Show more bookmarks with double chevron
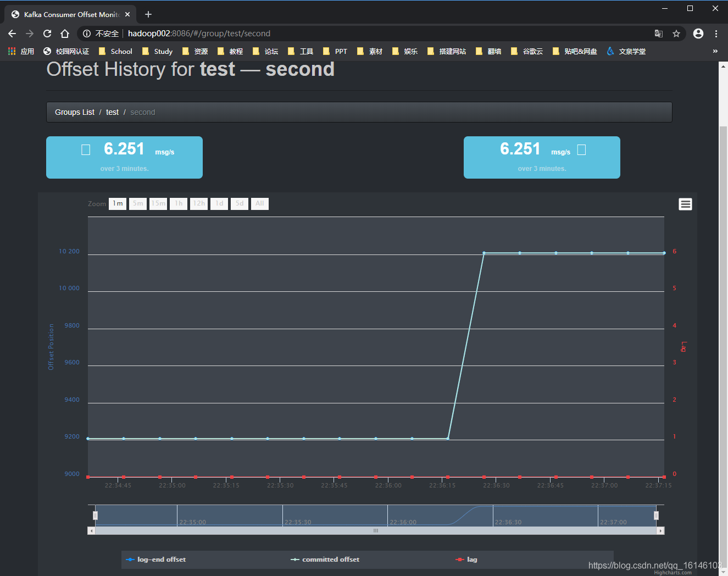 715,51
